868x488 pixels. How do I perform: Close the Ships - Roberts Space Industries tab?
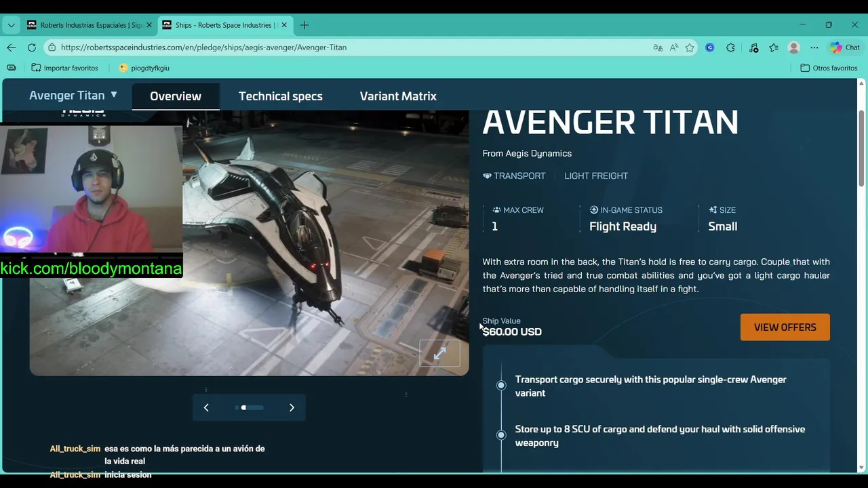point(284,25)
